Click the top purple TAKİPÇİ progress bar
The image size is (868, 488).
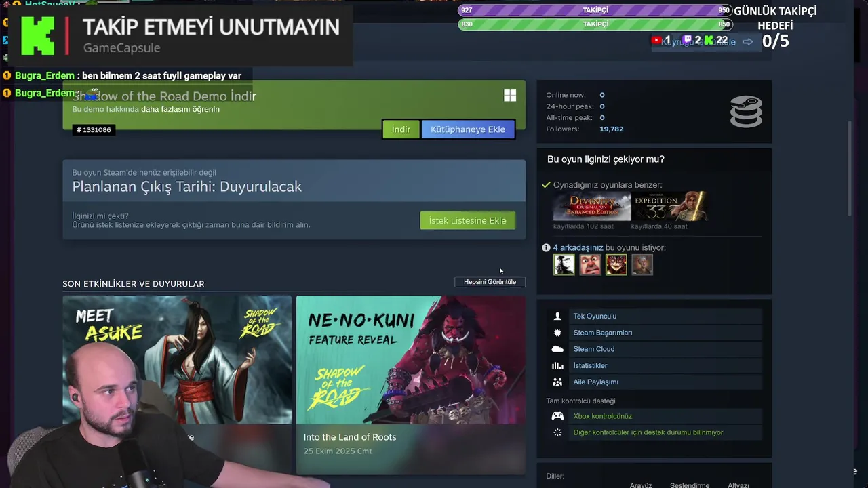(x=595, y=10)
